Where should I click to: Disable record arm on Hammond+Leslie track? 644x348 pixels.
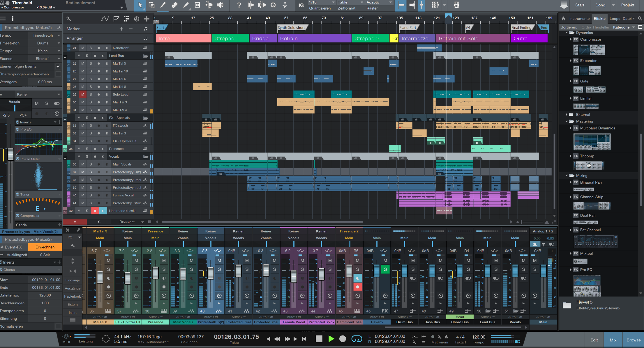[95, 211]
